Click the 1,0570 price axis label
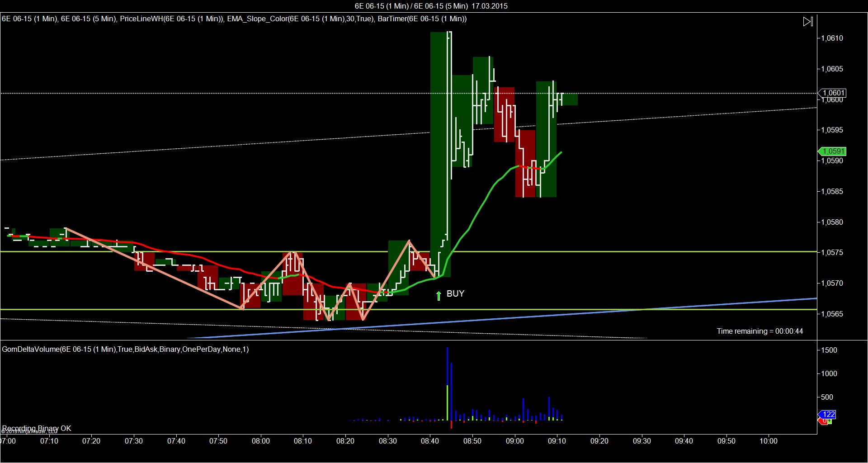Viewport: 868px width, 463px height. [x=832, y=283]
